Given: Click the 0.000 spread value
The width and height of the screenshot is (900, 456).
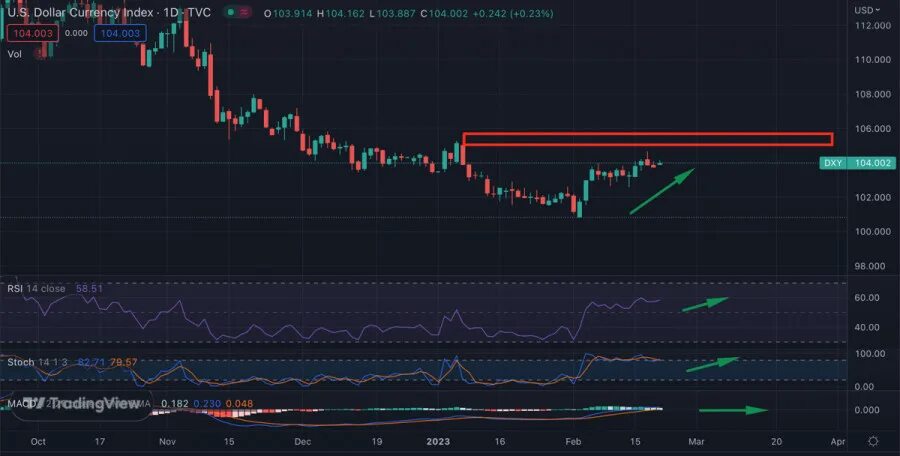Looking at the screenshot, I should pos(76,33).
